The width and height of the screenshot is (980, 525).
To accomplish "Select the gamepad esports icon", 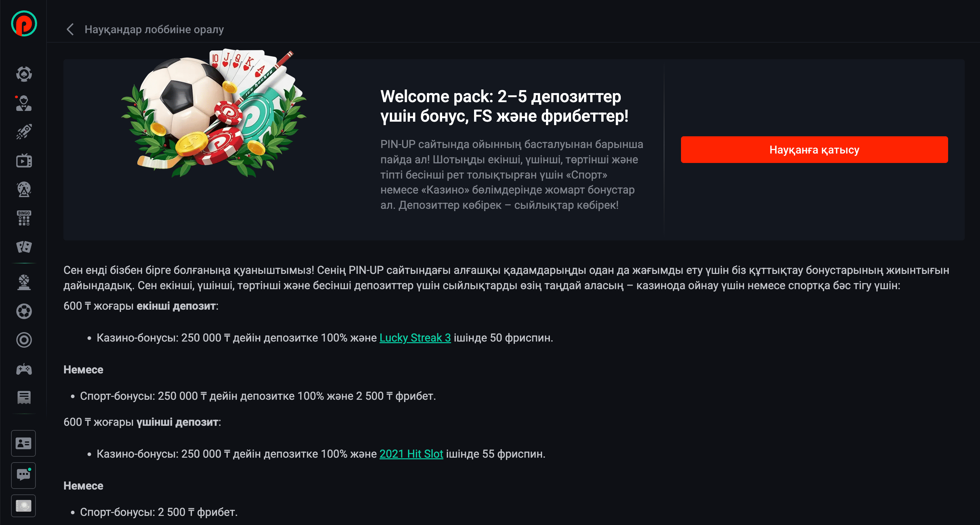I will coord(24,369).
